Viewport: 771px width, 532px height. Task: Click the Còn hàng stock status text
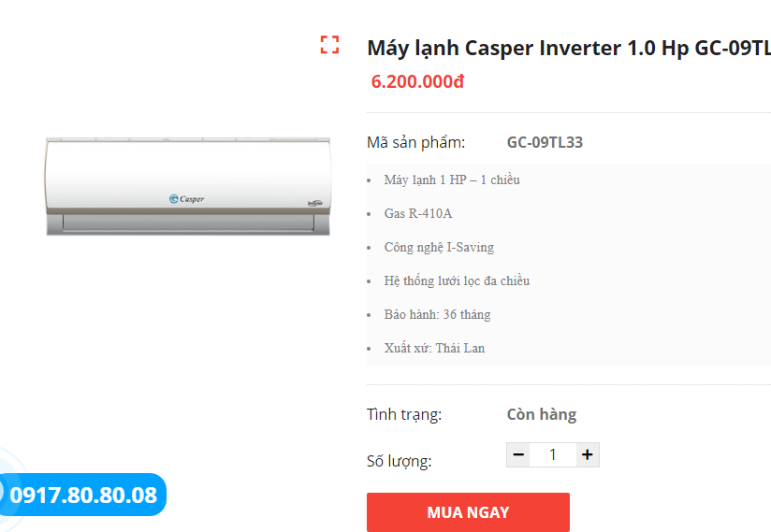tap(541, 414)
